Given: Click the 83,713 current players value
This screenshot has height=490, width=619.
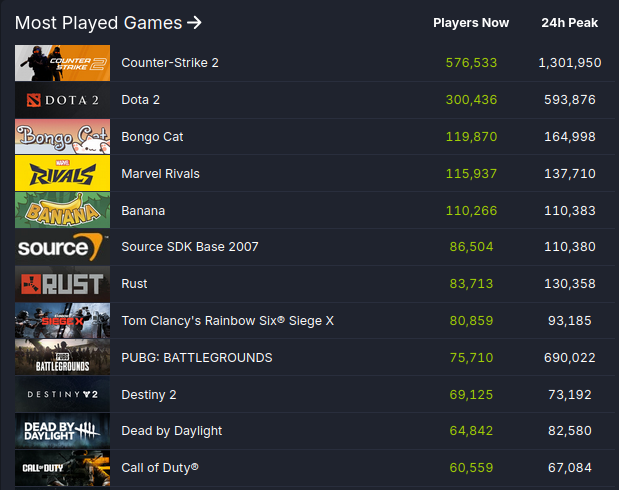Looking at the screenshot, I should [471, 284].
